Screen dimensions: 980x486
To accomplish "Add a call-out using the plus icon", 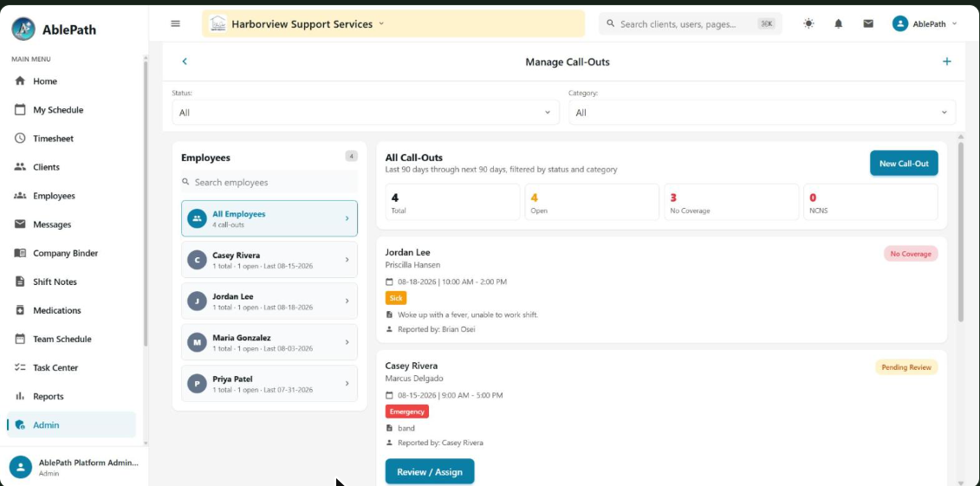I will 946,62.
